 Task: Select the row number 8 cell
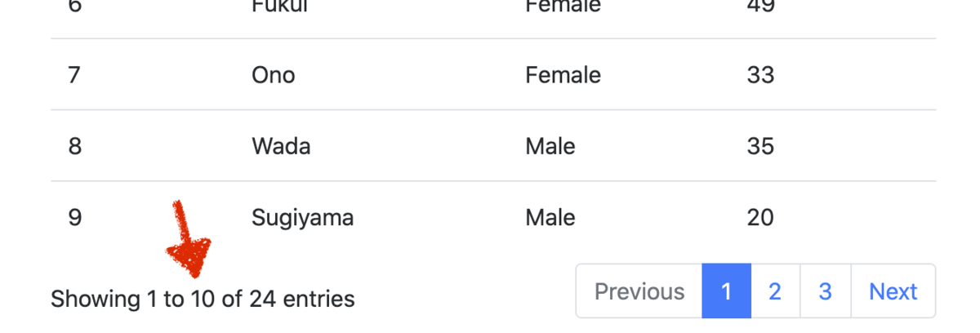click(x=75, y=147)
